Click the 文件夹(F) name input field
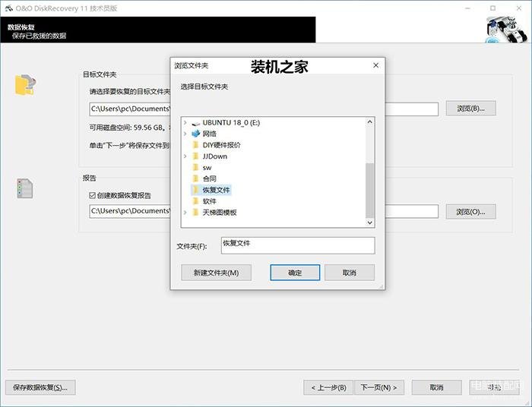This screenshot has width=532, height=407. pyautogui.click(x=297, y=245)
